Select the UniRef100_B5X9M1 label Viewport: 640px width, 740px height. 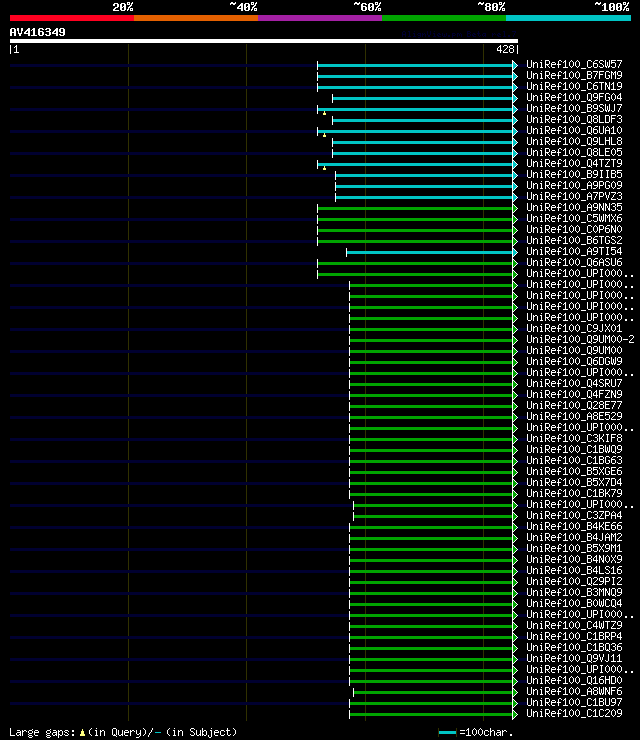574,548
